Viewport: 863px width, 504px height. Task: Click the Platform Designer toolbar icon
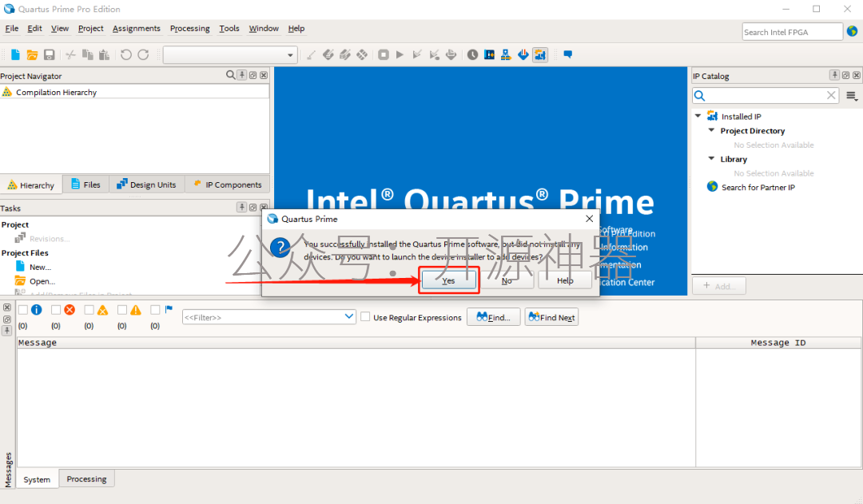(540, 54)
